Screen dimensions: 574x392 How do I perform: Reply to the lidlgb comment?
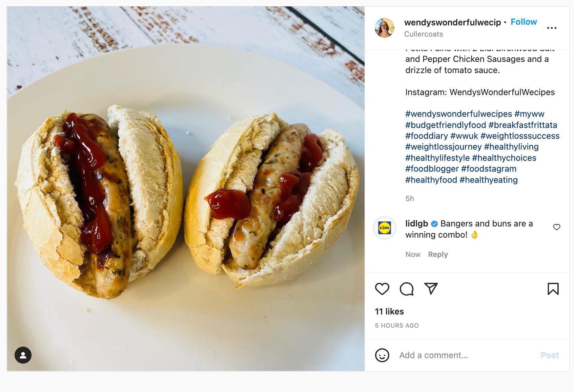click(x=438, y=254)
